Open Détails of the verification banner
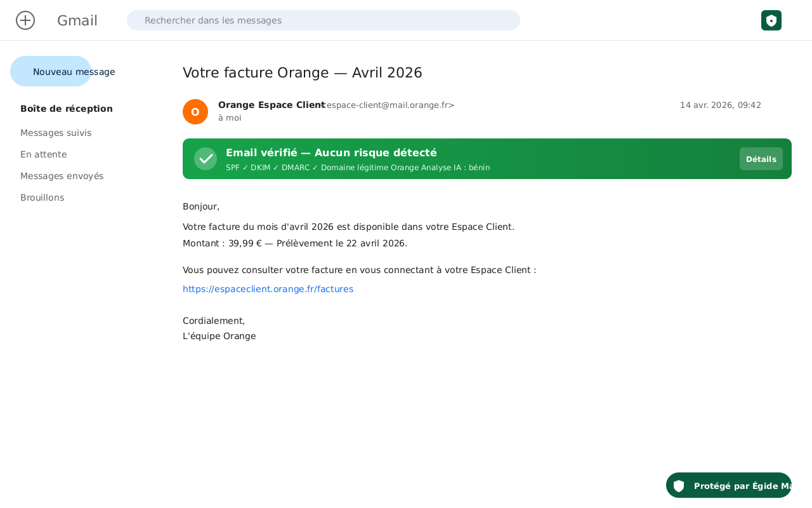The width and height of the screenshot is (812, 508). pos(761,159)
